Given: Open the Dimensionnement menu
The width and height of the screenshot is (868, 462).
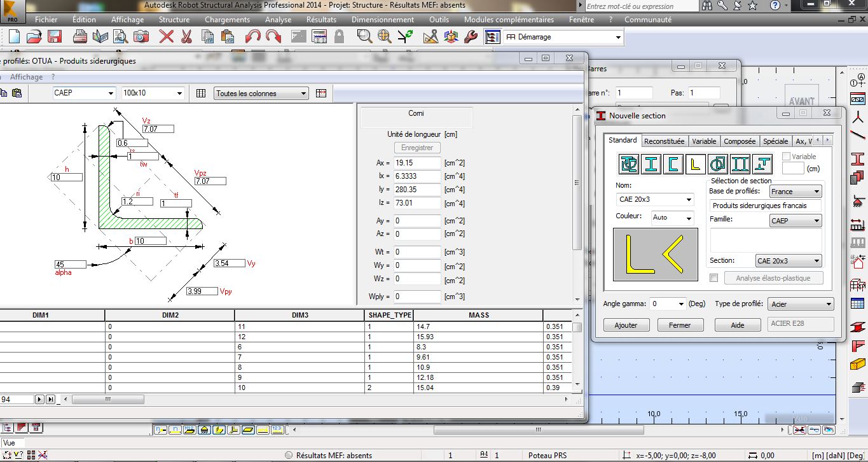Looking at the screenshot, I should point(383,20).
